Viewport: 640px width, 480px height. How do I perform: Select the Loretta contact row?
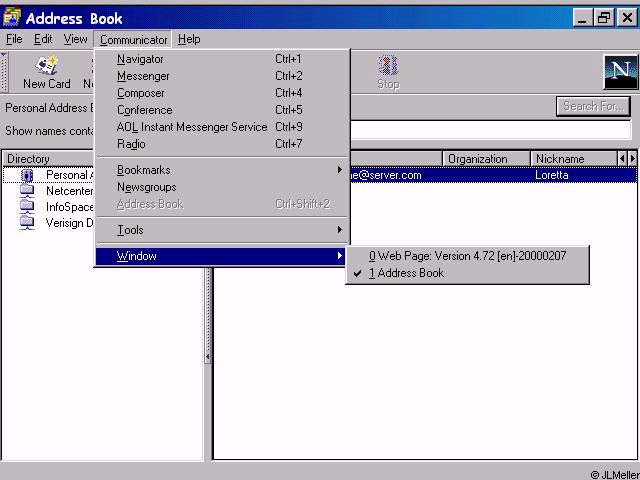pos(494,175)
